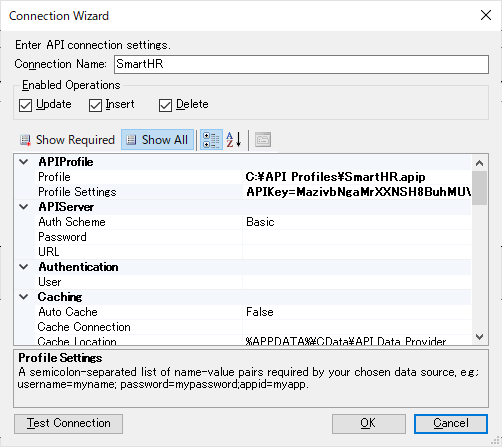Collapse the Caching category
Screen dimensions: 502x447
point(24,297)
